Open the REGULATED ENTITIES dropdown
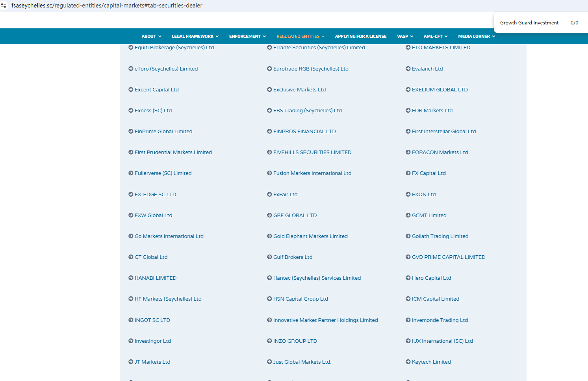The width and height of the screenshot is (588, 381). click(x=301, y=36)
